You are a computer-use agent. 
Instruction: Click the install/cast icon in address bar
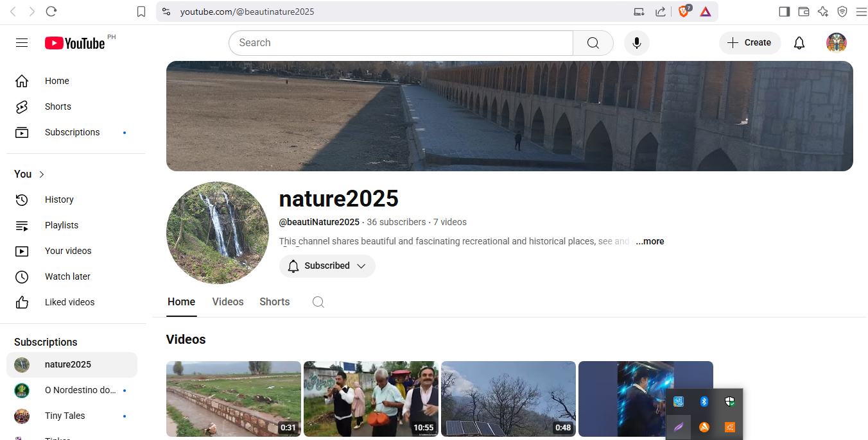pos(639,12)
